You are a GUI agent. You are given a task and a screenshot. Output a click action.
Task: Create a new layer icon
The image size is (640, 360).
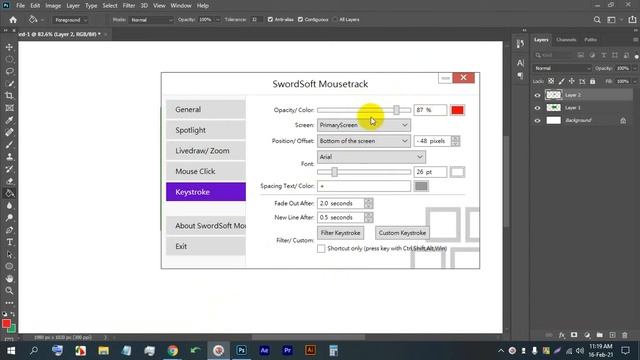(612, 335)
